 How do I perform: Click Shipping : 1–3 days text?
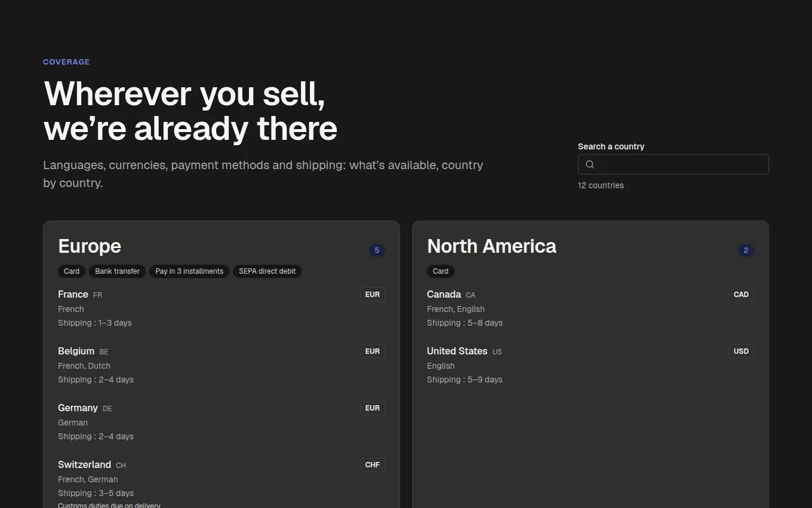pos(95,323)
